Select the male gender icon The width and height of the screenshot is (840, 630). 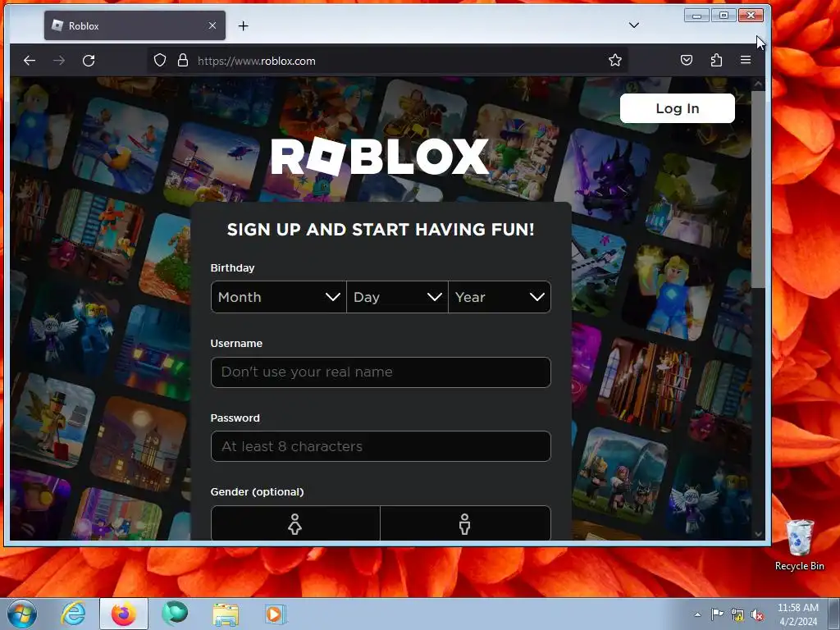(x=465, y=524)
